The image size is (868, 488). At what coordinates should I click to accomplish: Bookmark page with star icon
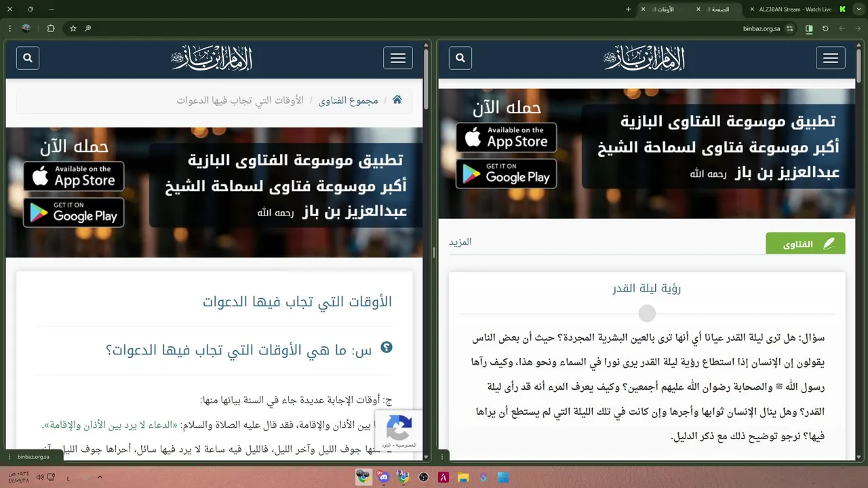point(73,28)
